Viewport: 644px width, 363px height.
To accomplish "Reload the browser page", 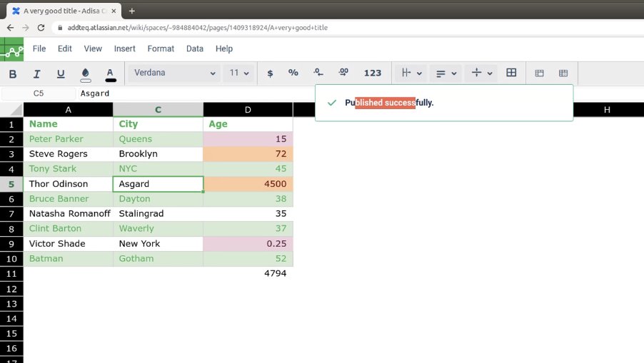I will (x=41, y=28).
